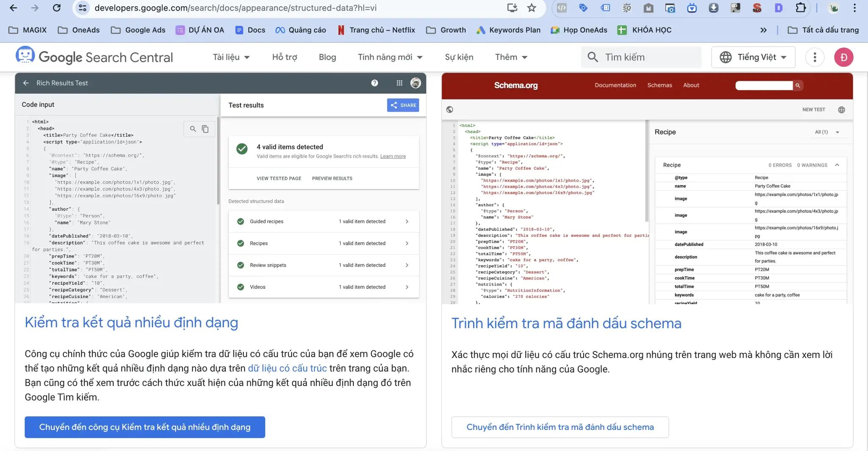Bookmark this page with star icon

[531, 8]
